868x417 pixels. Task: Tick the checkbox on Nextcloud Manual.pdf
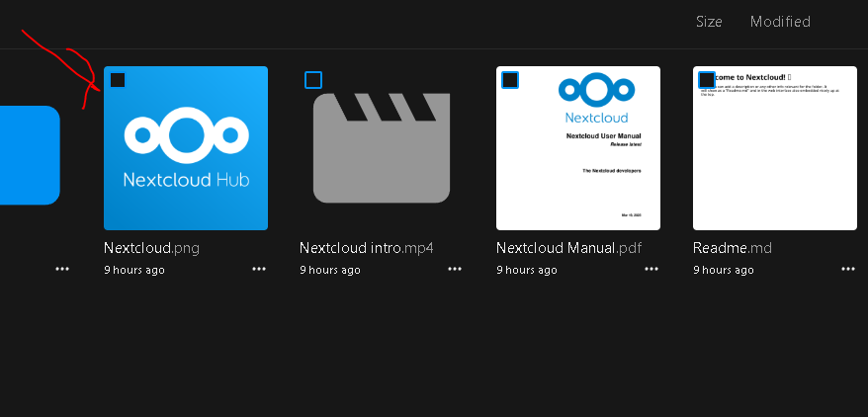tap(510, 80)
